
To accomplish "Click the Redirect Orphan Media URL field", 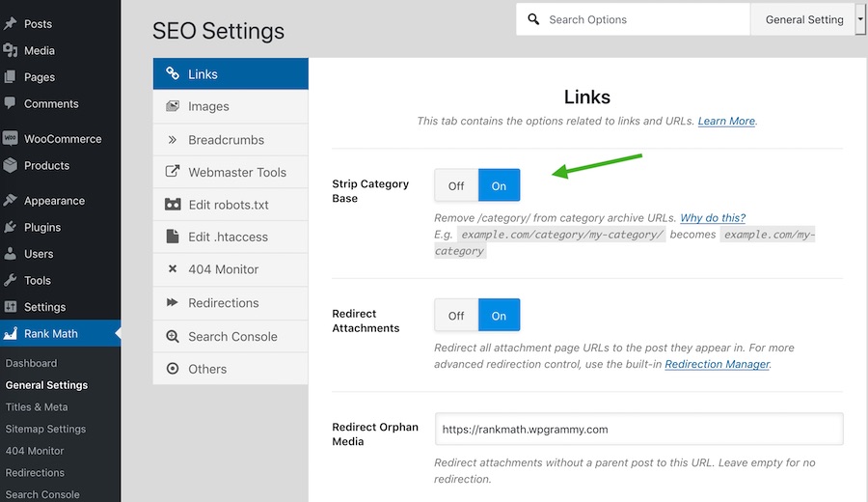I will 638,429.
